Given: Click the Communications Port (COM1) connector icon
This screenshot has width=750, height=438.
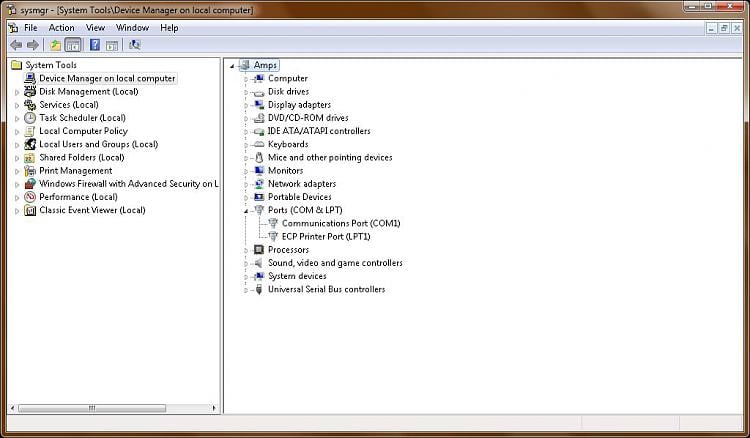Looking at the screenshot, I should coord(273,223).
